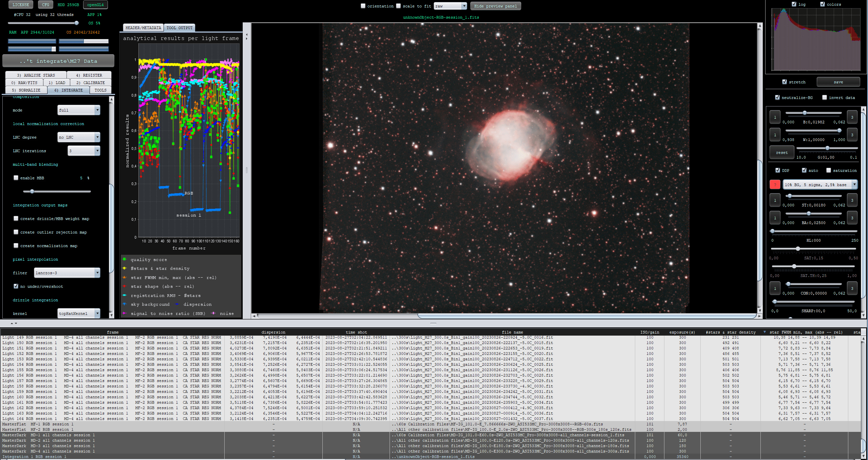Viewport: 868px width, 460px height.
Task: Toggle the 'invert data' checkbox
Action: (824, 98)
